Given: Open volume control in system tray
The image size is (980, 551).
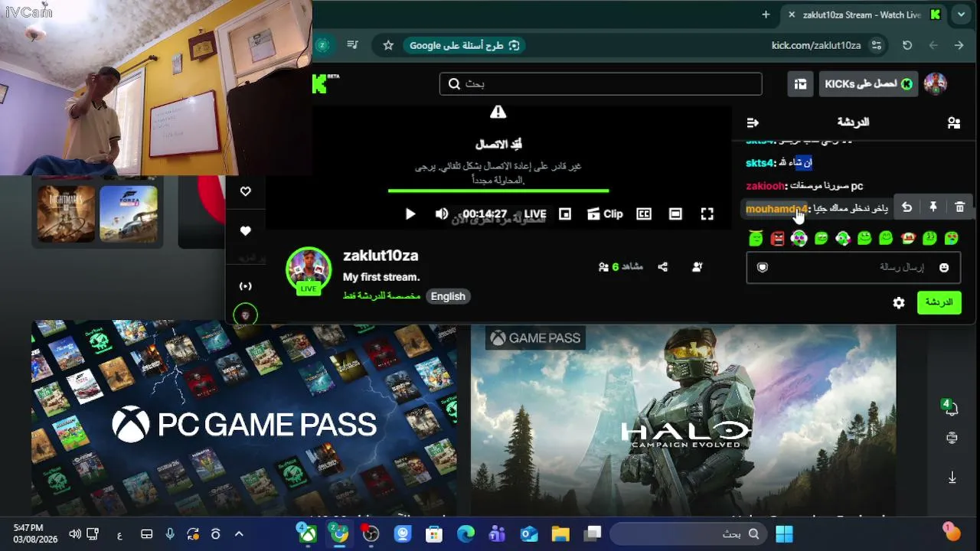Looking at the screenshot, I should click(74, 534).
